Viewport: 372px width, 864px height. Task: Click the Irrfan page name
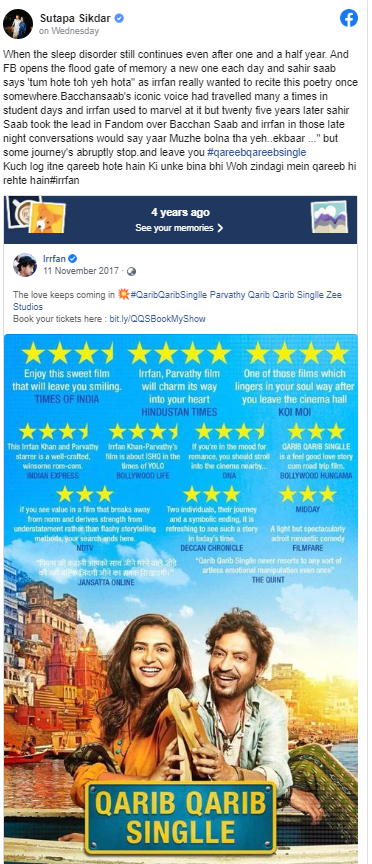53,259
